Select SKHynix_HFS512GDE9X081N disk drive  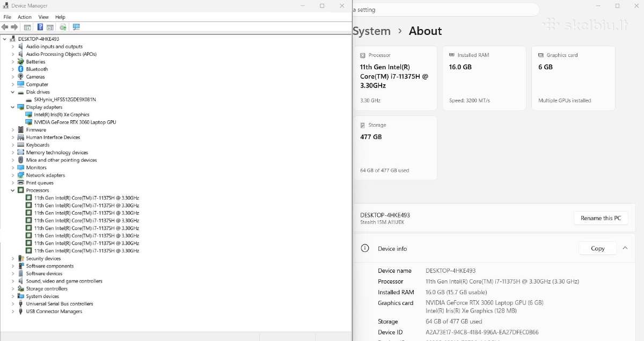pos(65,99)
